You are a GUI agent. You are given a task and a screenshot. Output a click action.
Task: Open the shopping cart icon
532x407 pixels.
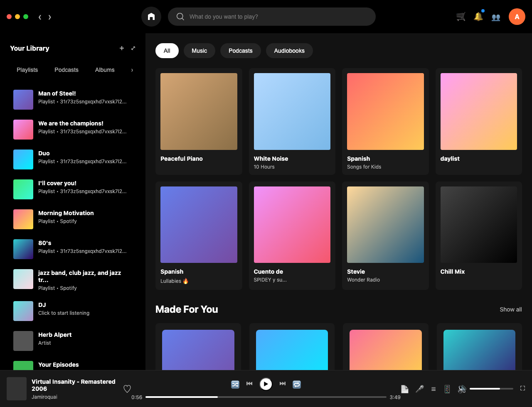point(461,17)
